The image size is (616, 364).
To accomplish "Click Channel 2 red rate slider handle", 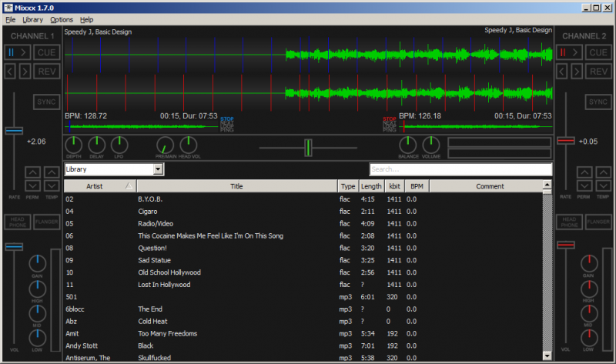I will tap(566, 141).
